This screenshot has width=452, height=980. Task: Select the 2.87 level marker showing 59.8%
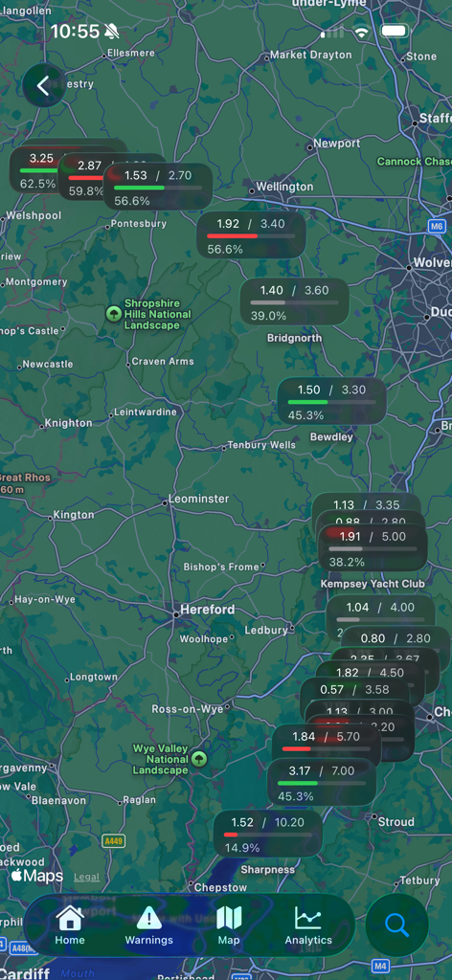83,177
